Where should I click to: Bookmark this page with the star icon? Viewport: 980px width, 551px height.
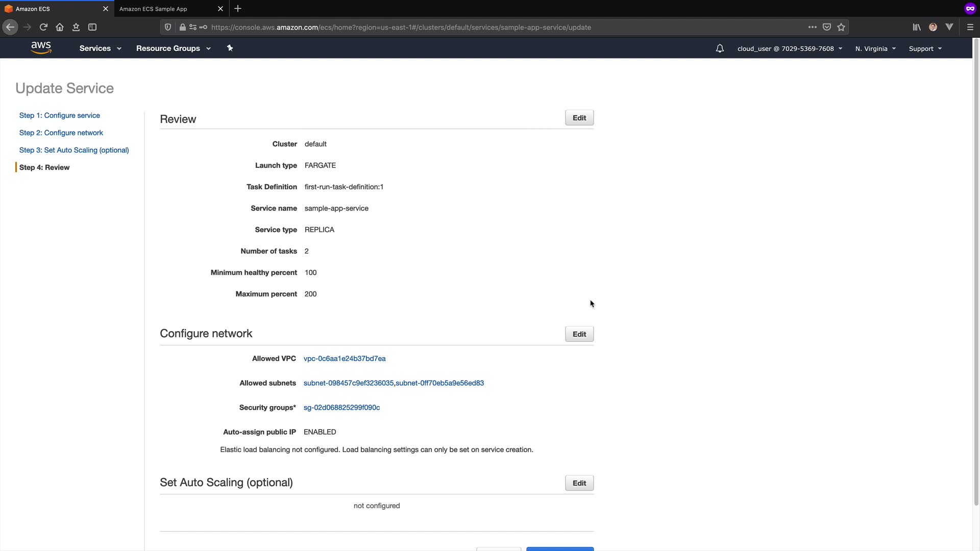pos(841,27)
